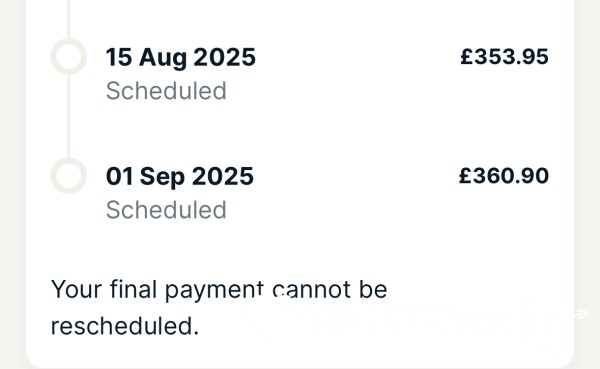Open the 15 Aug 2025 payment date
Viewport: 600px width, 369px height.
coord(181,57)
